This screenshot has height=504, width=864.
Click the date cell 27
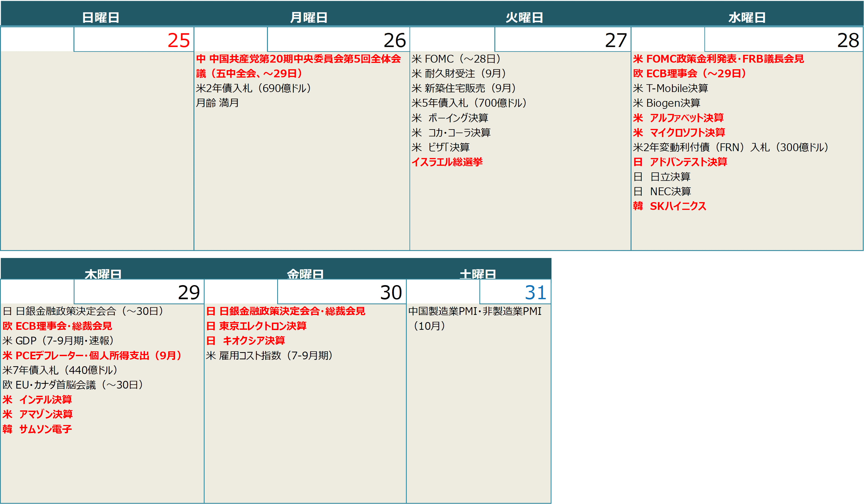(563, 40)
